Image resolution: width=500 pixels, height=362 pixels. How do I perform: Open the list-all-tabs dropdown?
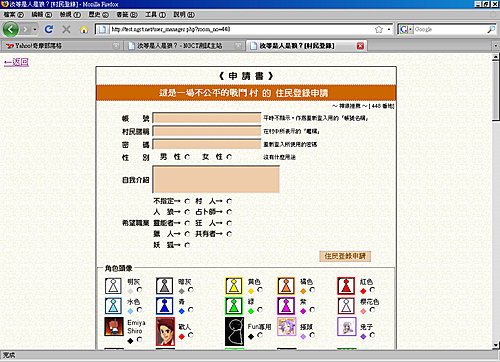point(496,46)
